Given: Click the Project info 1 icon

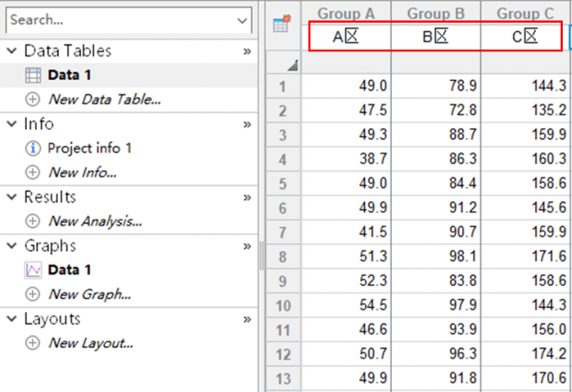Looking at the screenshot, I should 34,148.
